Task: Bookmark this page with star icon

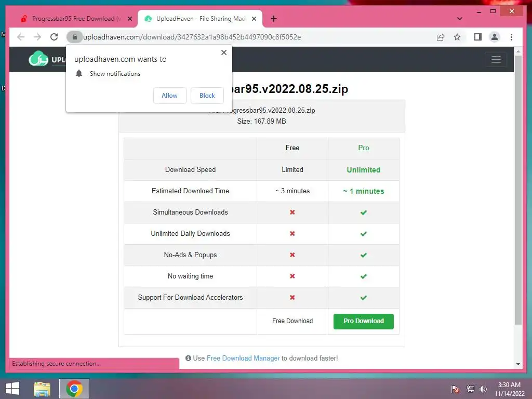Action: pyautogui.click(x=457, y=37)
